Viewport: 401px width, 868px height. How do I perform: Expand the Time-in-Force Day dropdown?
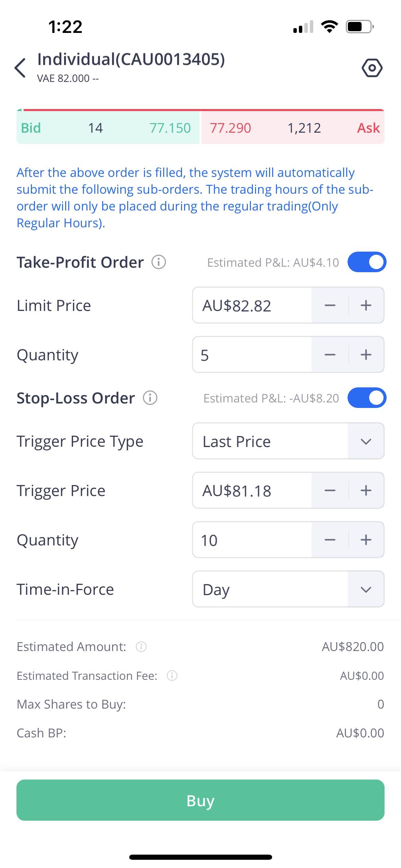(288, 589)
